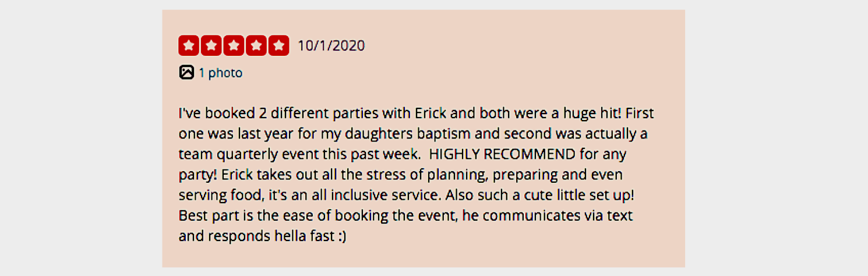Select the fifth rating star
Image resolution: width=868 pixels, height=276 pixels.
(x=278, y=45)
